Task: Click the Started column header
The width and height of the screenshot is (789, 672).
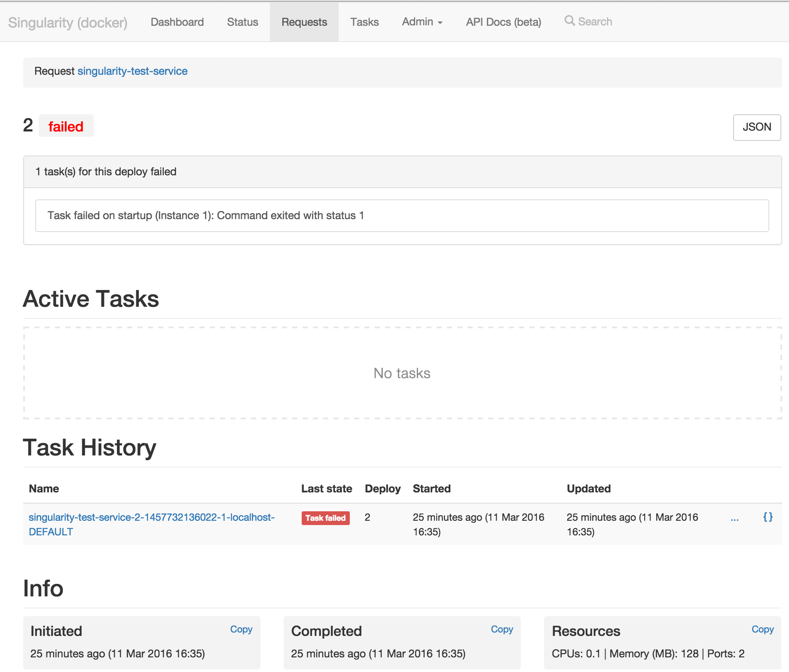Action: click(431, 489)
